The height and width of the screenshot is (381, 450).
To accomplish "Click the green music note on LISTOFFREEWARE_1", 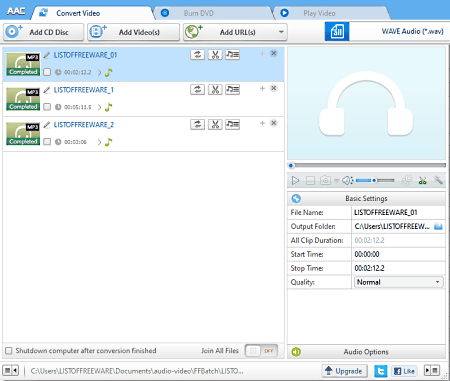I will (109, 107).
